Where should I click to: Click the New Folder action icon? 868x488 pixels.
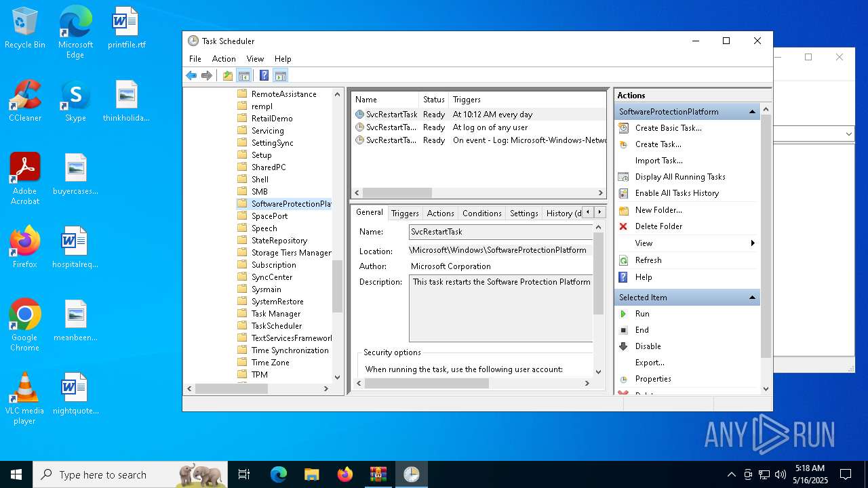[x=623, y=210]
